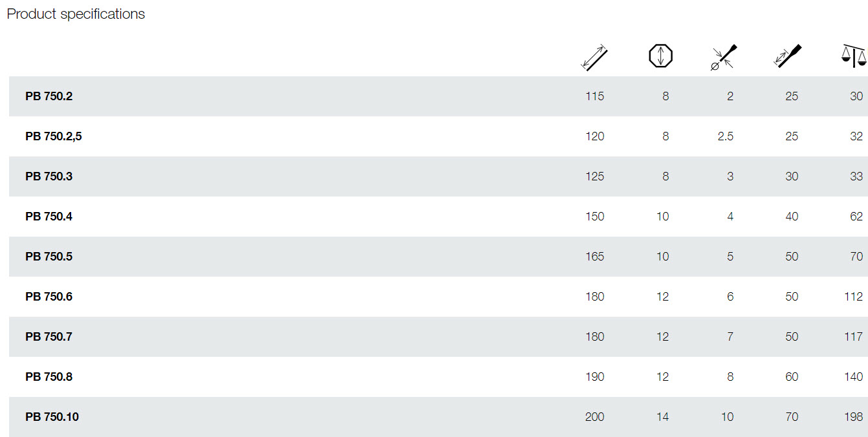Image resolution: width=868 pixels, height=437 pixels.
Task: Open the PB 750.4 product name
Action: click(x=49, y=217)
